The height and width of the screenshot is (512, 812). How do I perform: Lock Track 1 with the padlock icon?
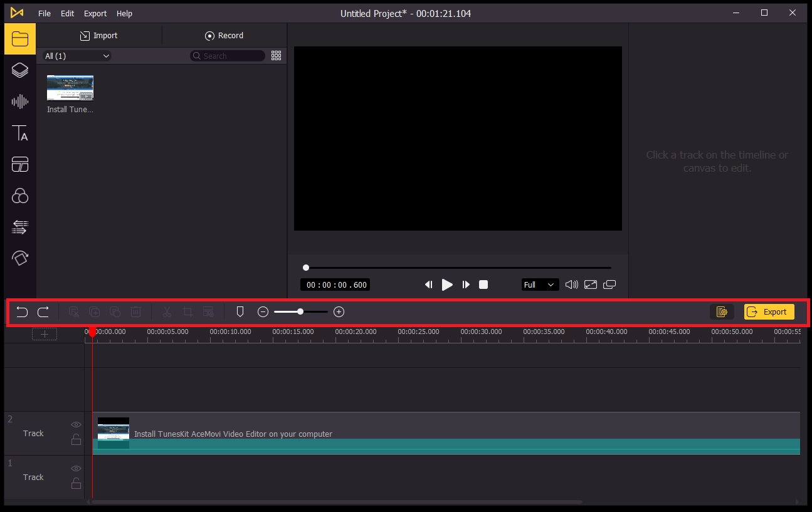(x=76, y=483)
